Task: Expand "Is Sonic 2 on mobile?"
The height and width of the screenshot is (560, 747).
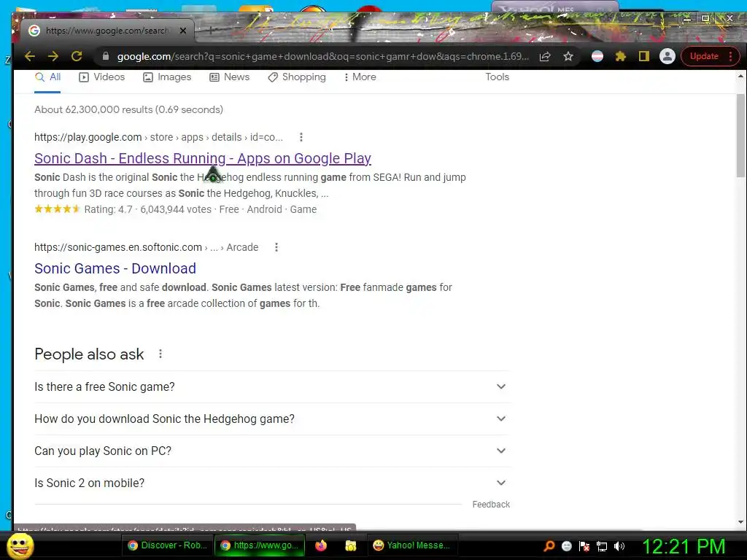Action: (x=272, y=483)
